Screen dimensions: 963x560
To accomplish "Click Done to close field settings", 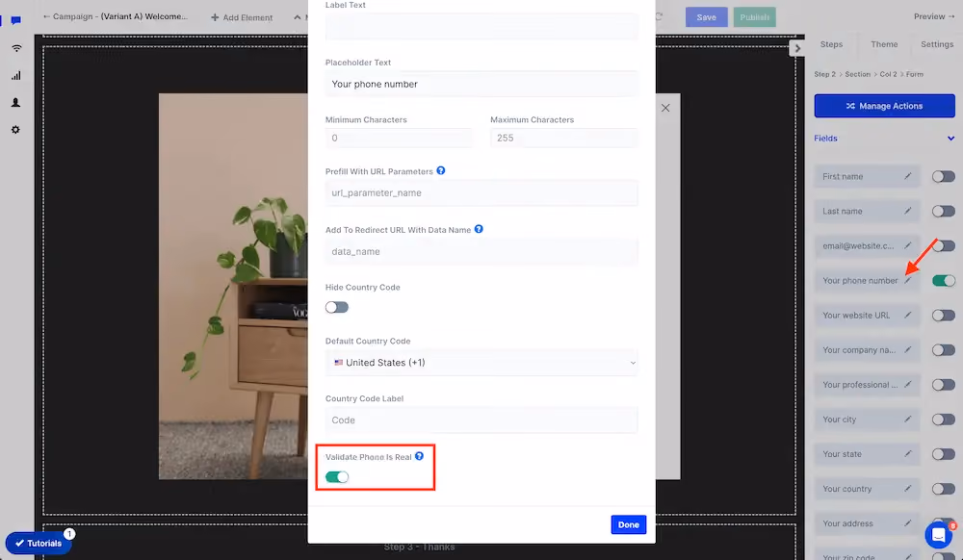I will pyautogui.click(x=628, y=524).
